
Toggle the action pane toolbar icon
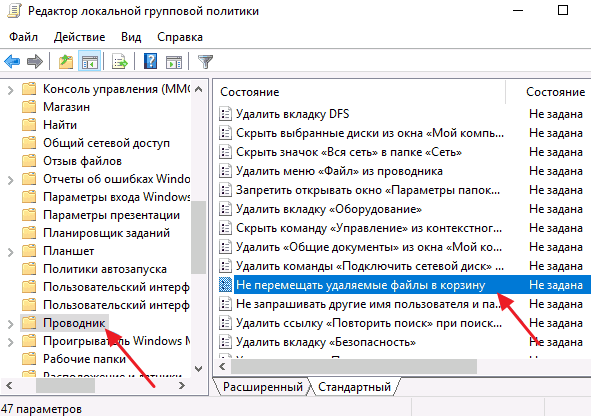click(174, 61)
